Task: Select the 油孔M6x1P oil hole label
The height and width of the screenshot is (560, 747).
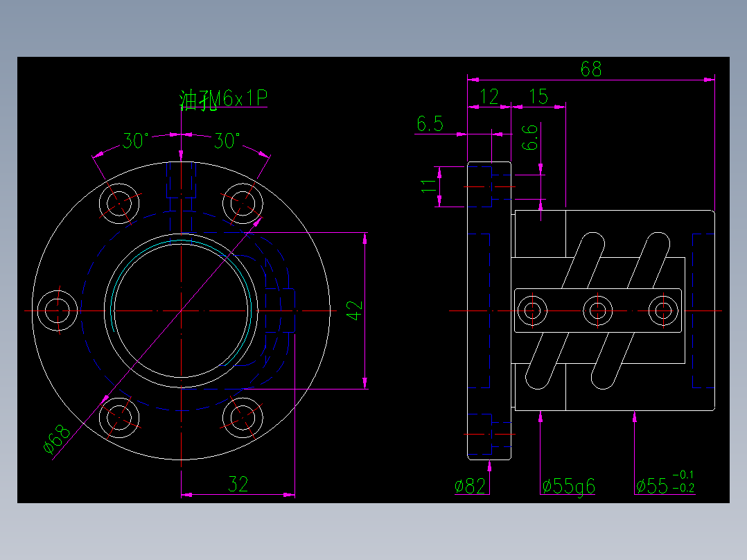Action: pos(222,99)
